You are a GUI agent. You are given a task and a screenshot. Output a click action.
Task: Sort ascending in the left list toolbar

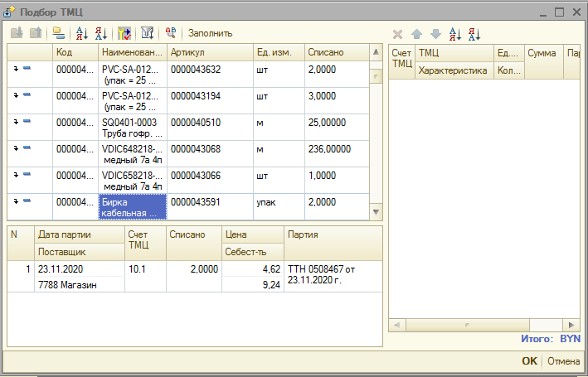[x=82, y=33]
